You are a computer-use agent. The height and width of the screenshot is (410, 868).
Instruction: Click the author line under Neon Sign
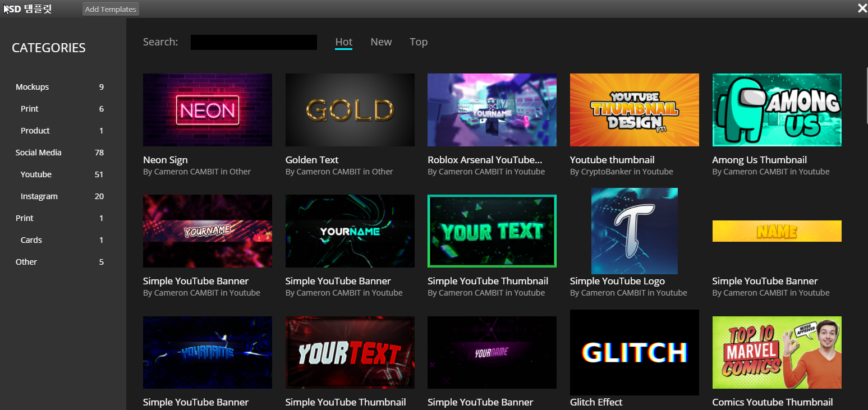click(x=197, y=172)
